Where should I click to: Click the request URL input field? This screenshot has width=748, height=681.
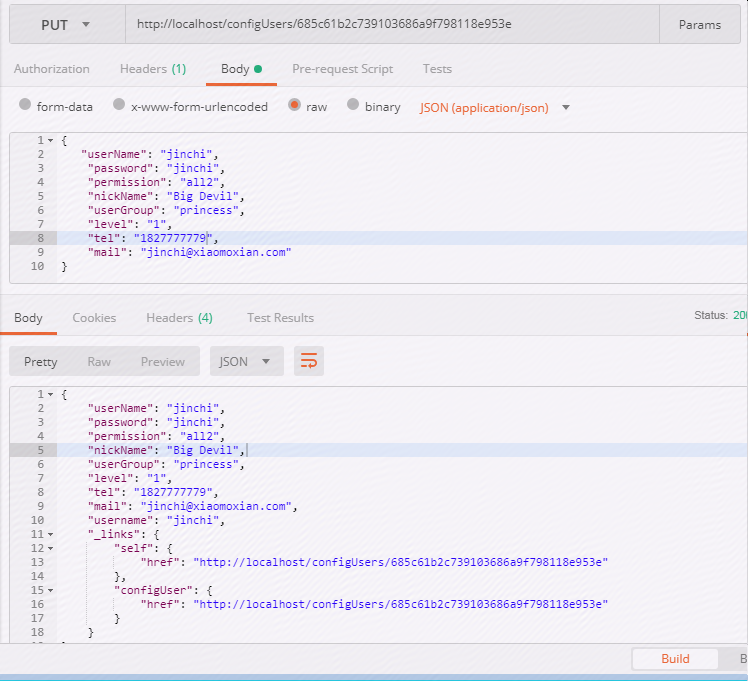point(392,24)
